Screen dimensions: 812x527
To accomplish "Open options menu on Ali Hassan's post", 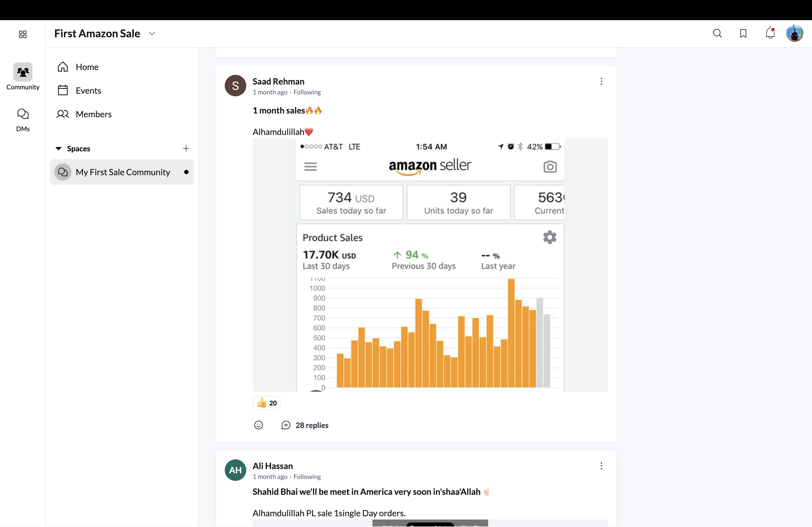I will tap(601, 466).
